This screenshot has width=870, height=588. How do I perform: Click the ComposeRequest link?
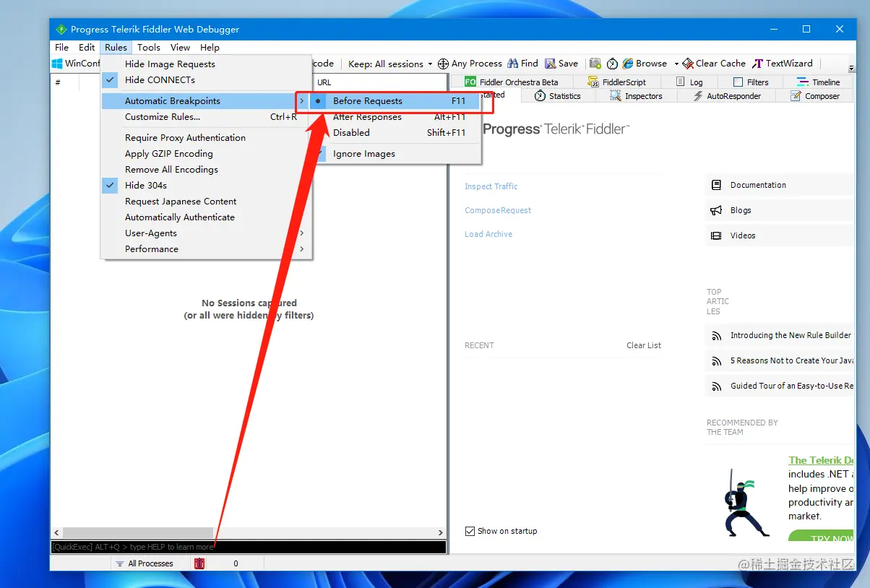click(x=498, y=210)
